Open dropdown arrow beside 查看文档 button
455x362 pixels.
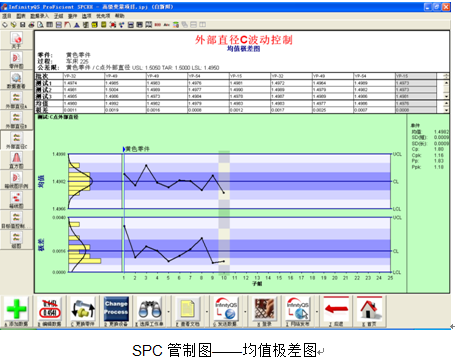pyautogui.click(x=207, y=312)
